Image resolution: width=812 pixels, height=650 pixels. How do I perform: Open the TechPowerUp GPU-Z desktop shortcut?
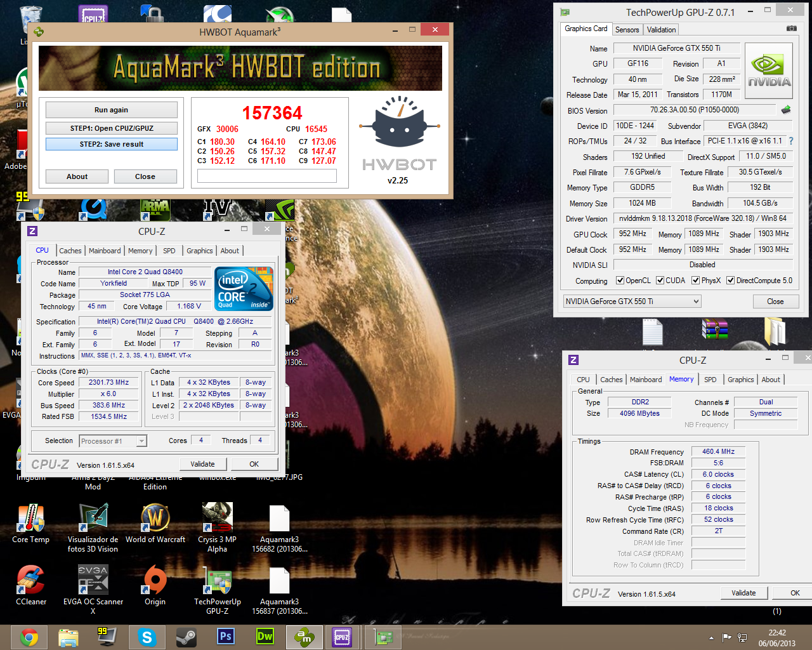tap(218, 590)
